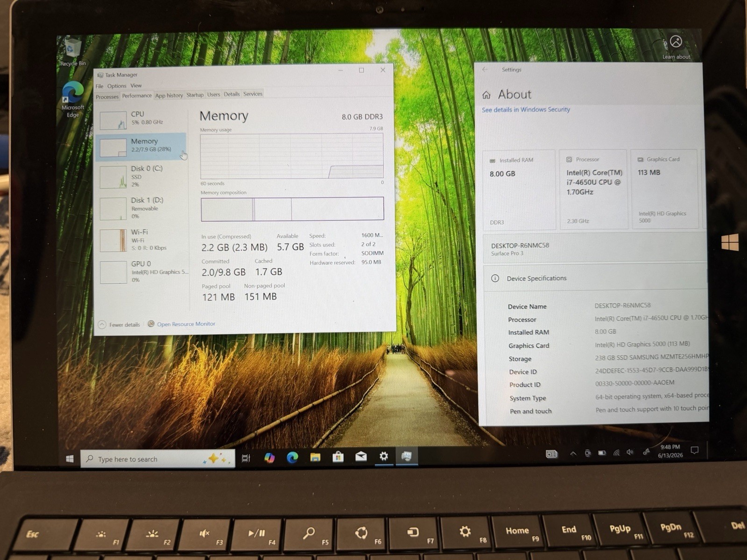Open Task Manager View menu

point(136,85)
